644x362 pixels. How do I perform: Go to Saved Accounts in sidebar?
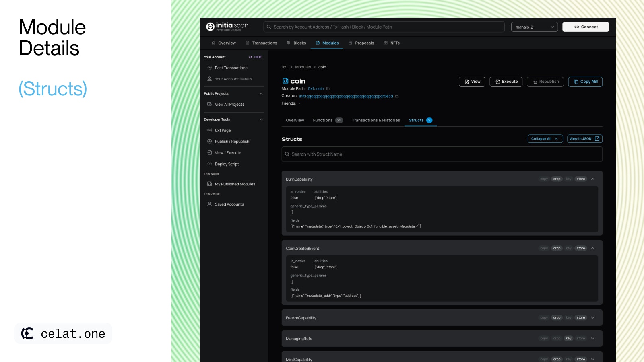[x=229, y=204]
